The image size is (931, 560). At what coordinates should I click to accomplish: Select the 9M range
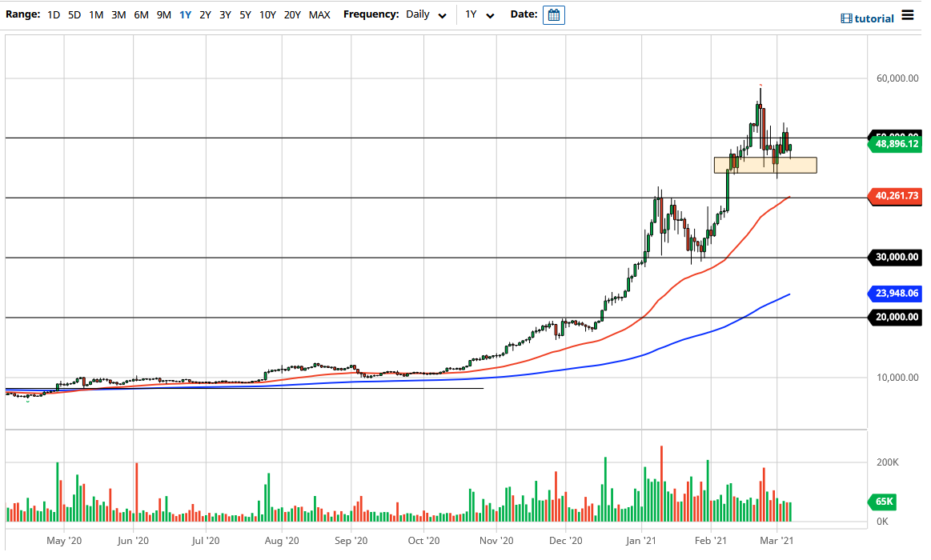pyautogui.click(x=164, y=14)
